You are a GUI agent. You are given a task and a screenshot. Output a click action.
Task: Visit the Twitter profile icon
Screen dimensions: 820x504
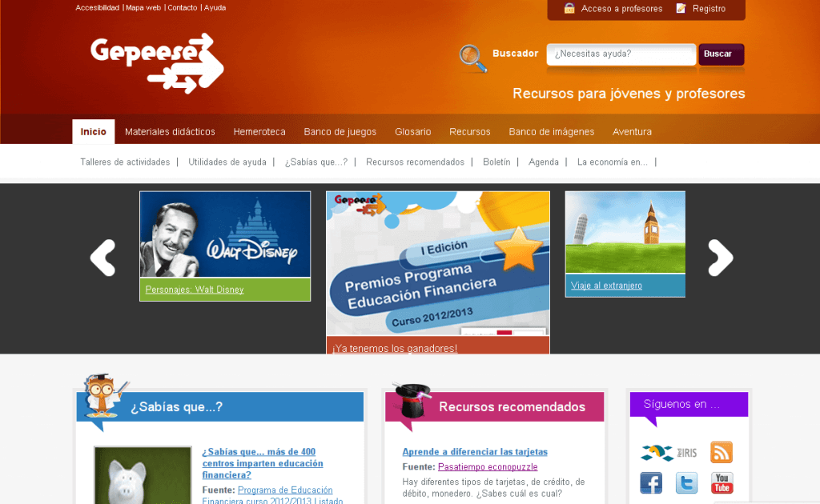click(x=686, y=482)
